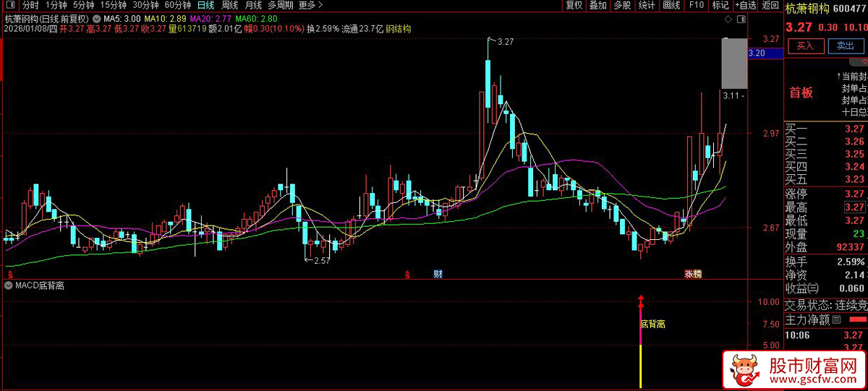Viewport: 868px width, 391px height.
Task: Click stock name 杭萧钢构 in quote header
Action: pos(807,9)
